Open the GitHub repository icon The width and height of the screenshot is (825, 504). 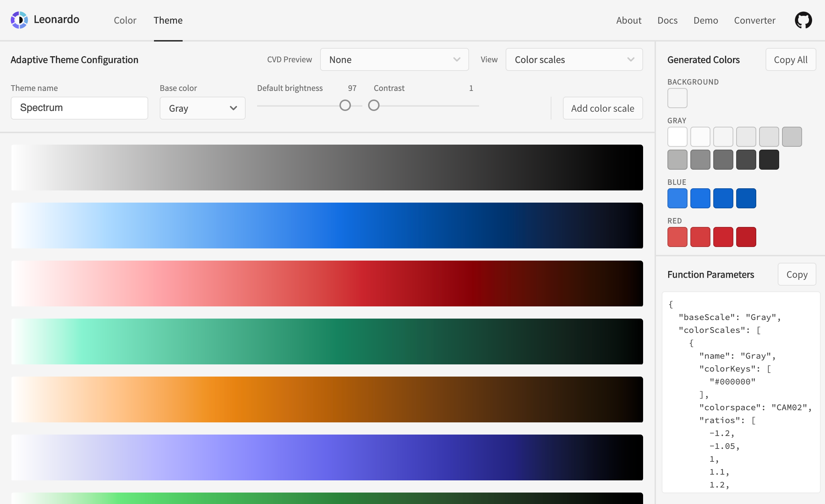[803, 20]
